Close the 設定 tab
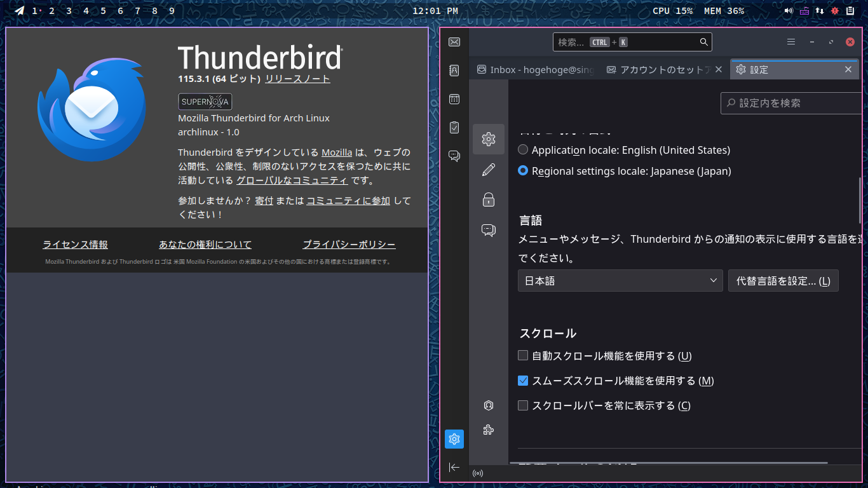This screenshot has height=488, width=868. [x=848, y=69]
